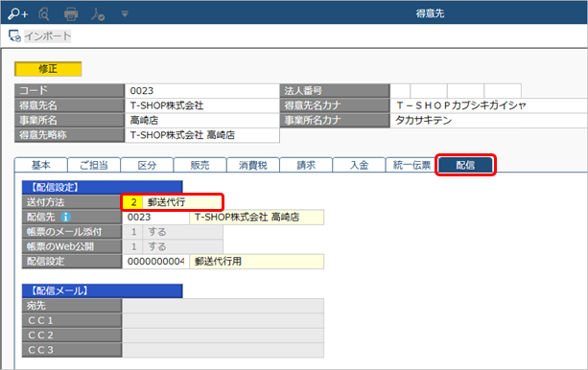This screenshot has width=588, height=370.
Task: Open the 区分 tab
Action: coord(147,165)
